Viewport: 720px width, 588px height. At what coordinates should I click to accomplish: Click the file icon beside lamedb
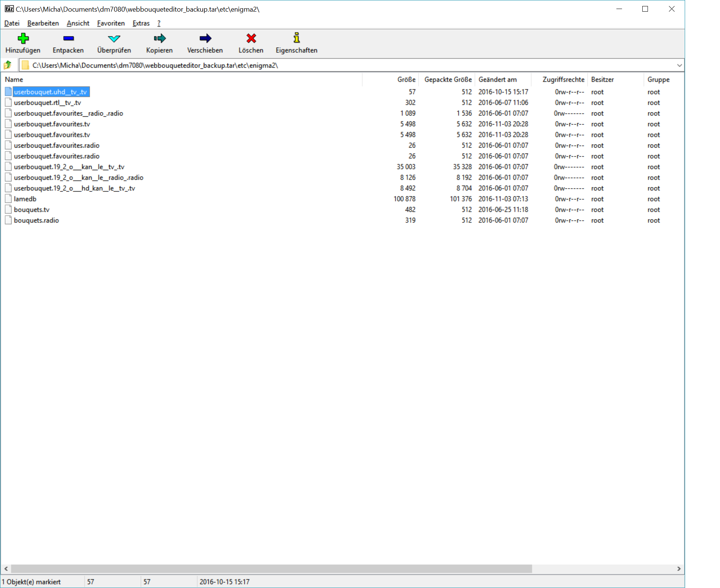point(8,199)
